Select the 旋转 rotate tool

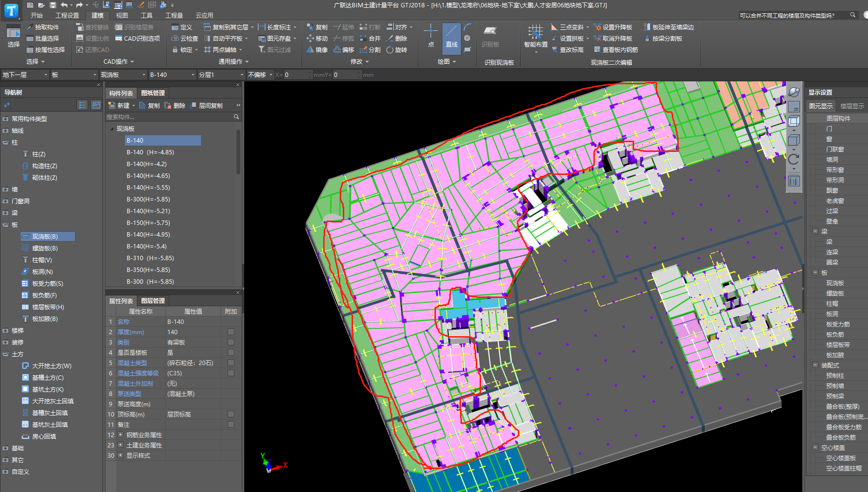396,49
